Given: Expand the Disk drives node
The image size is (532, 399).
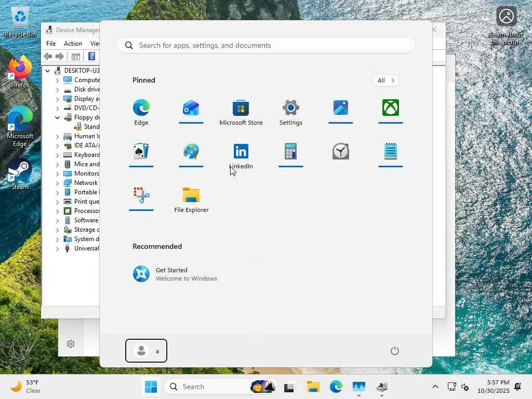Looking at the screenshot, I should click(x=57, y=89).
